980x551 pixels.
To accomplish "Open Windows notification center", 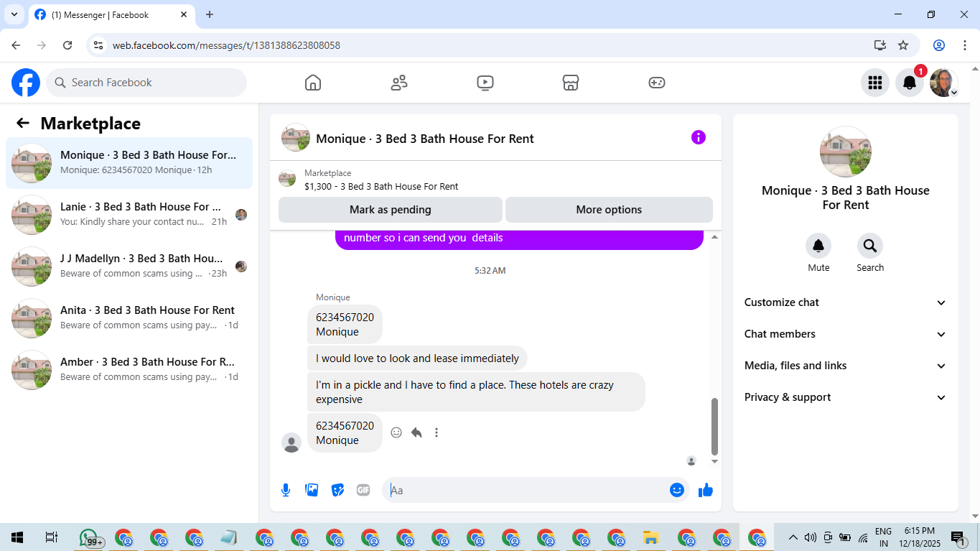I will point(958,537).
